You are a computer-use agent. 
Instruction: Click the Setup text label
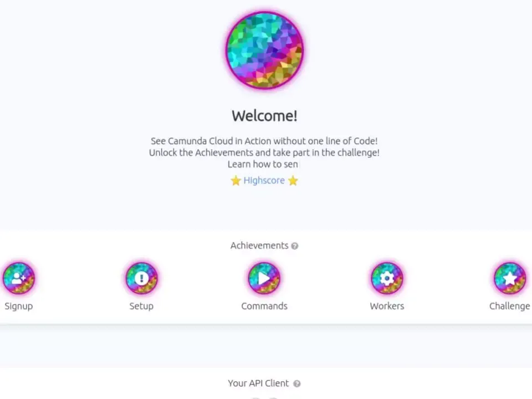pos(141,306)
